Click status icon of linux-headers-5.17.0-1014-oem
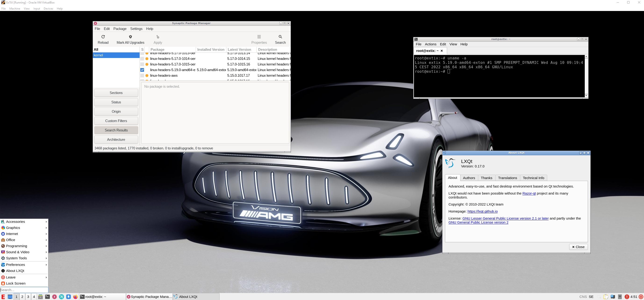 pos(147,59)
